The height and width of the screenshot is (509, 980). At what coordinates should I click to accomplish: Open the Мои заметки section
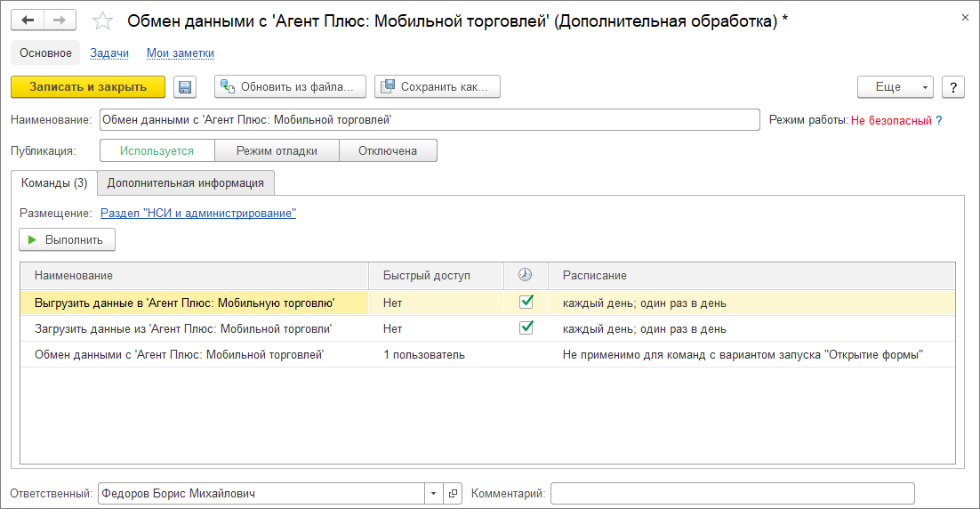181,53
